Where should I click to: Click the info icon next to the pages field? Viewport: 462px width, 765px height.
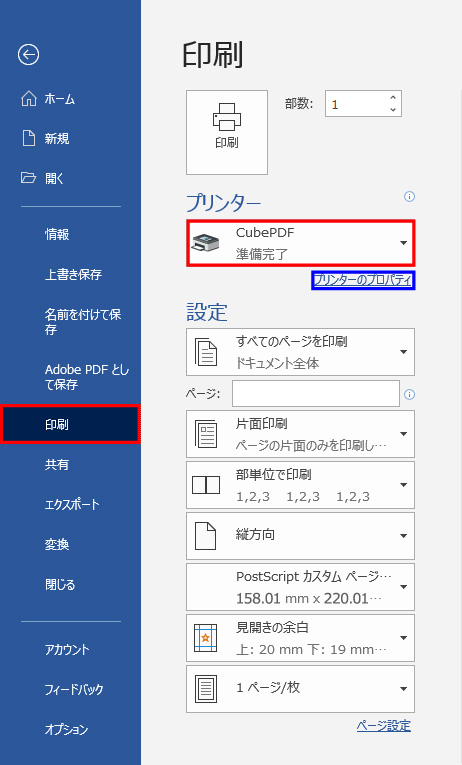point(409,394)
